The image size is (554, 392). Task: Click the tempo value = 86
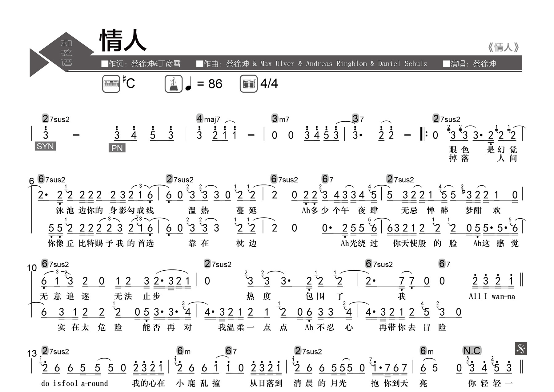click(209, 84)
